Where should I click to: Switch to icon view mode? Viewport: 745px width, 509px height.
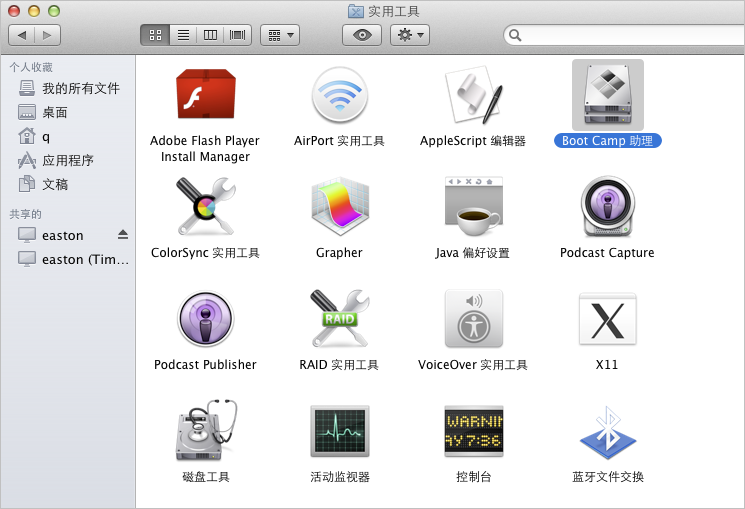(x=155, y=35)
